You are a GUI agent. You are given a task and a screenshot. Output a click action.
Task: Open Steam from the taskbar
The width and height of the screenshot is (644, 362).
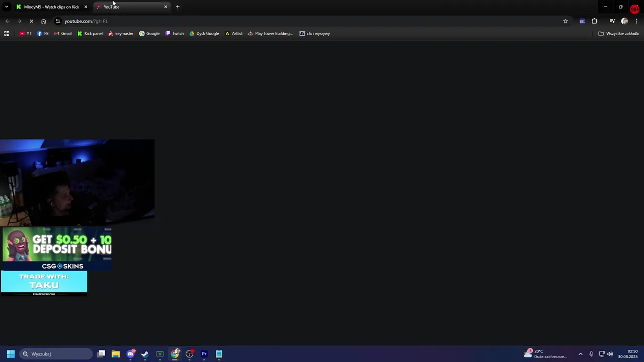145,354
